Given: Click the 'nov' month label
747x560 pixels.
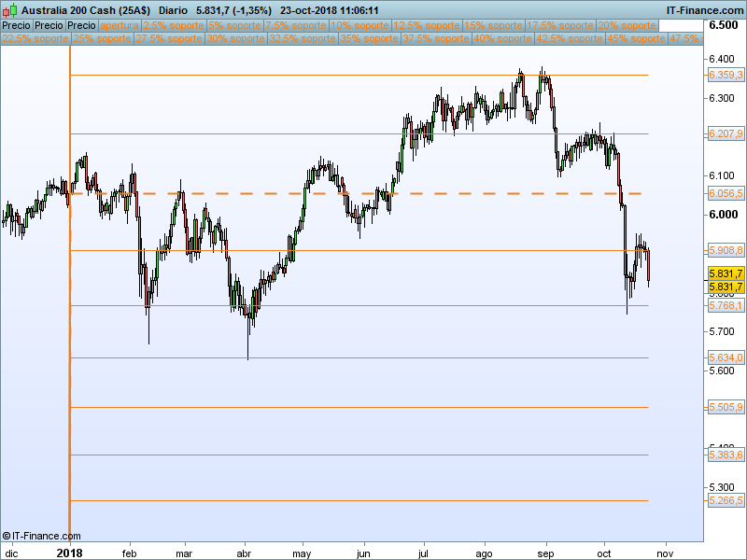Looking at the screenshot, I should click(x=665, y=553).
